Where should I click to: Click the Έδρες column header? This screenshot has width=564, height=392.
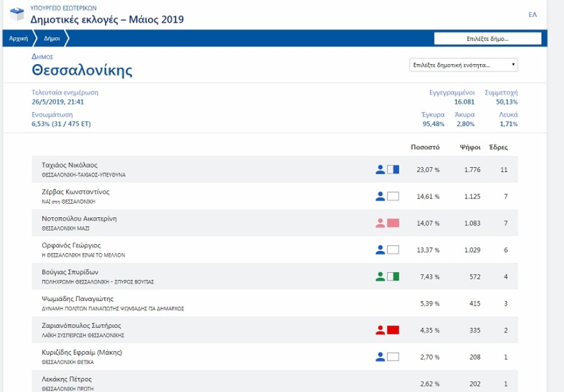tap(498, 147)
